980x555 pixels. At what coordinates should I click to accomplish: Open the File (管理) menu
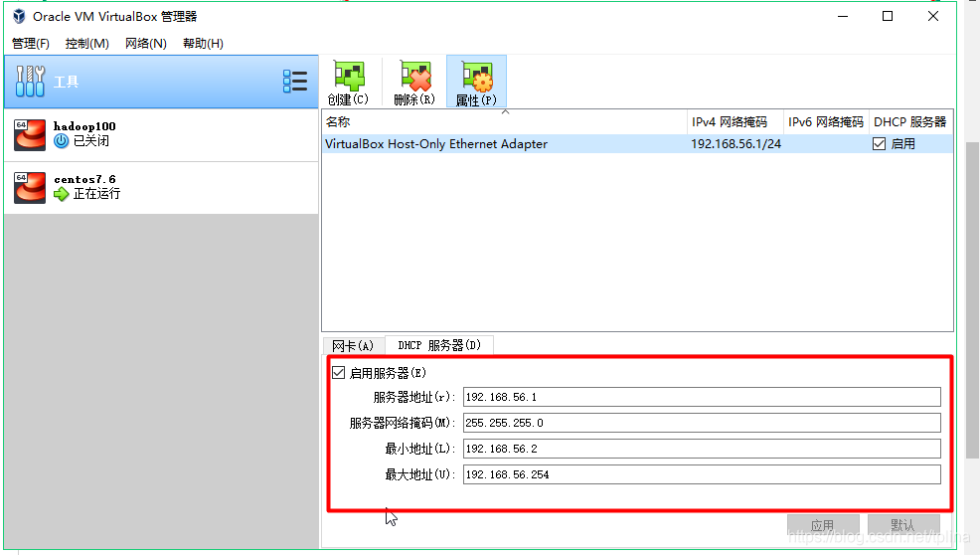click(x=31, y=43)
